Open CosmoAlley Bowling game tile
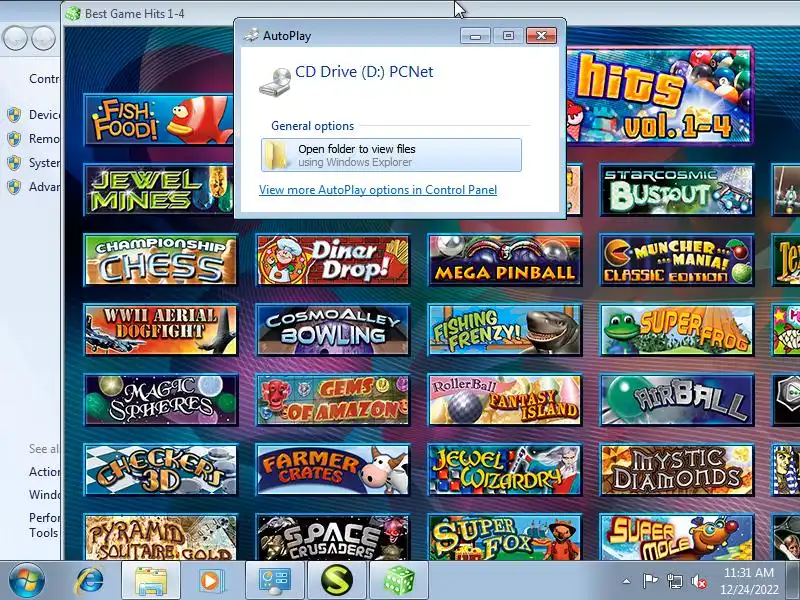 pos(333,330)
